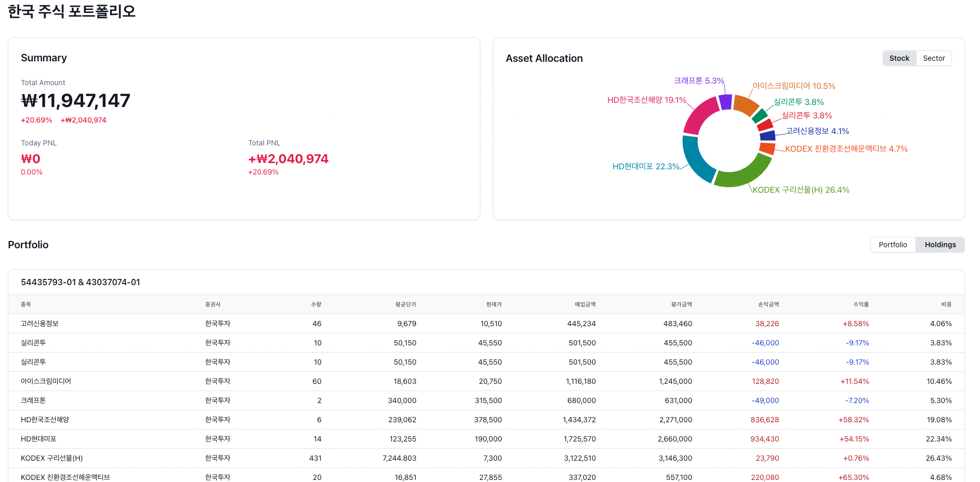The height and width of the screenshot is (482, 980).
Task: Click the 수익률 column header
Action: click(x=861, y=304)
